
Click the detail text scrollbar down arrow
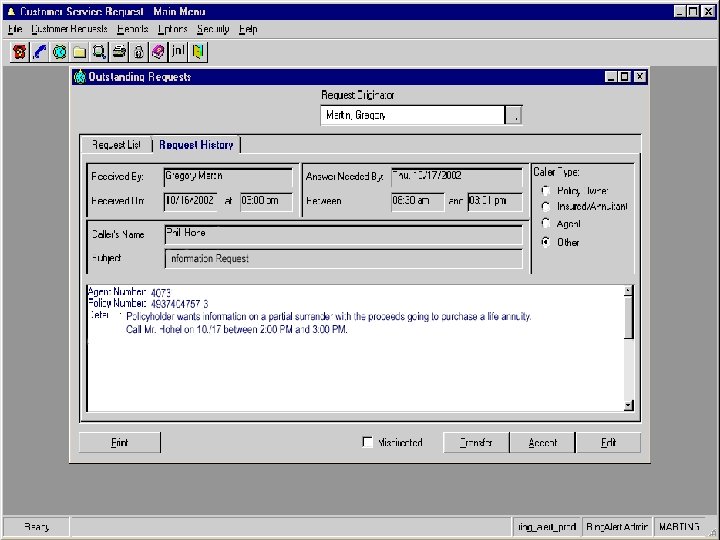pyautogui.click(x=629, y=405)
